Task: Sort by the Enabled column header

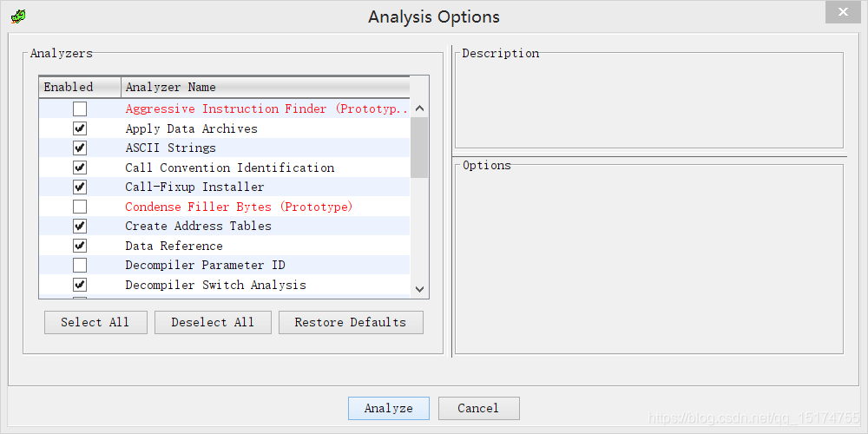Action: (x=79, y=87)
